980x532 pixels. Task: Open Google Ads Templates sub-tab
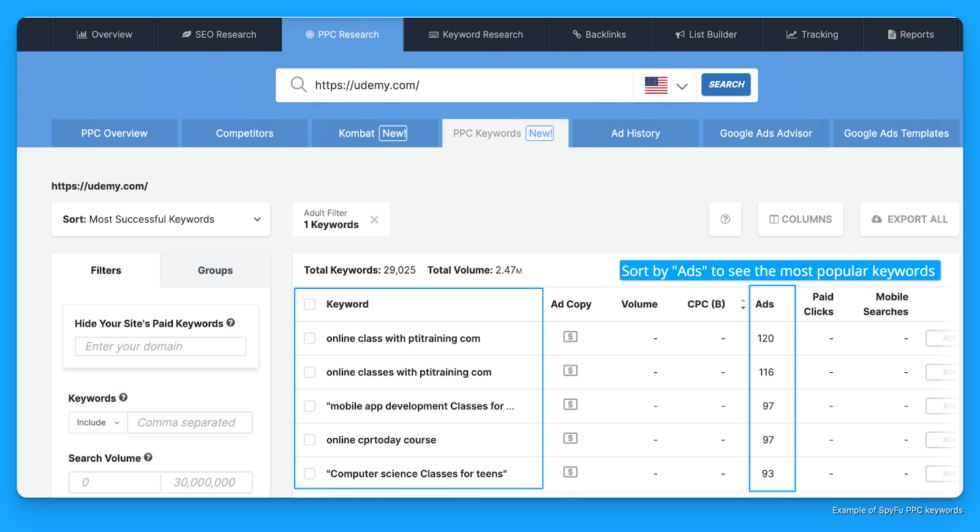point(896,133)
